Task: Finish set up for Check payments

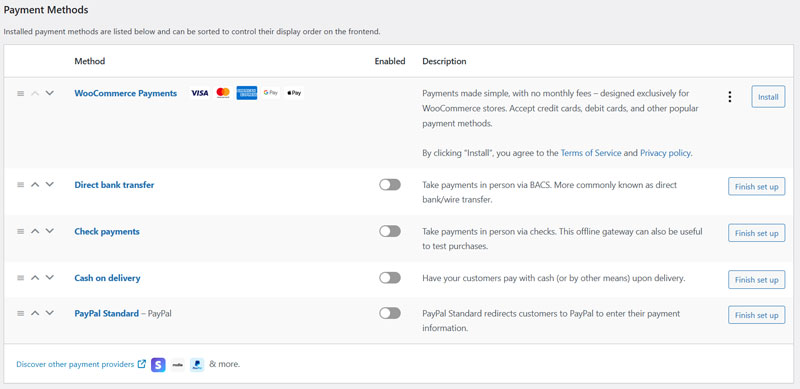Action: pos(756,233)
